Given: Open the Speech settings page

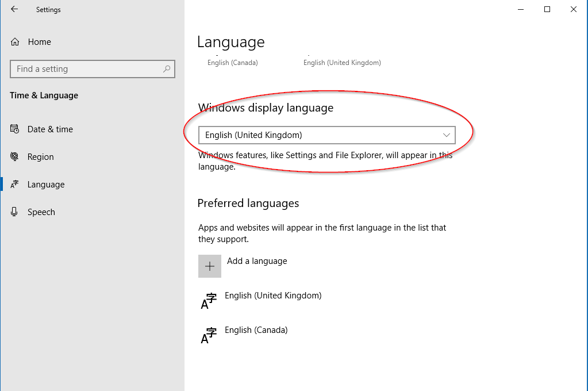Looking at the screenshot, I should pyautogui.click(x=41, y=212).
